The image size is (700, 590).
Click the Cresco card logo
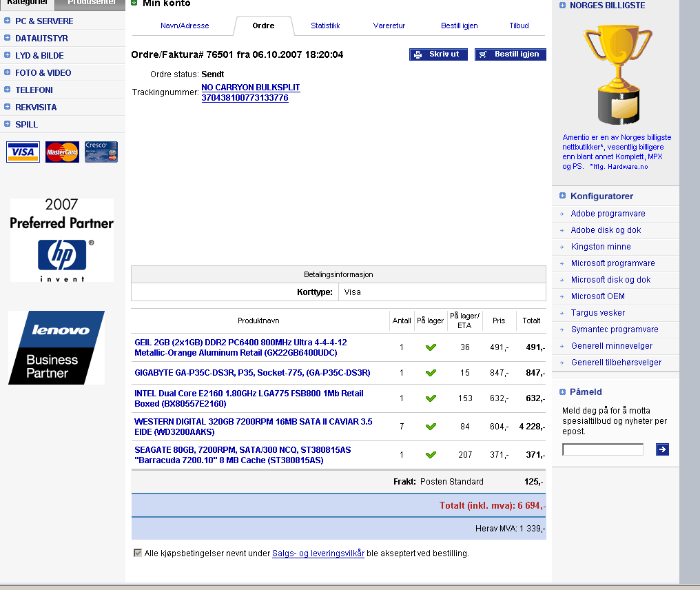pos(101,152)
